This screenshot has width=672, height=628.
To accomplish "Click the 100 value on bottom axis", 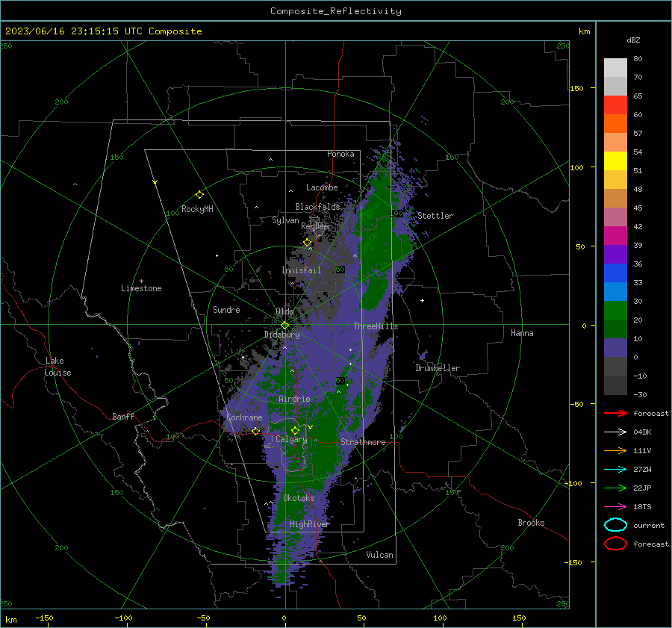I will (440, 618).
